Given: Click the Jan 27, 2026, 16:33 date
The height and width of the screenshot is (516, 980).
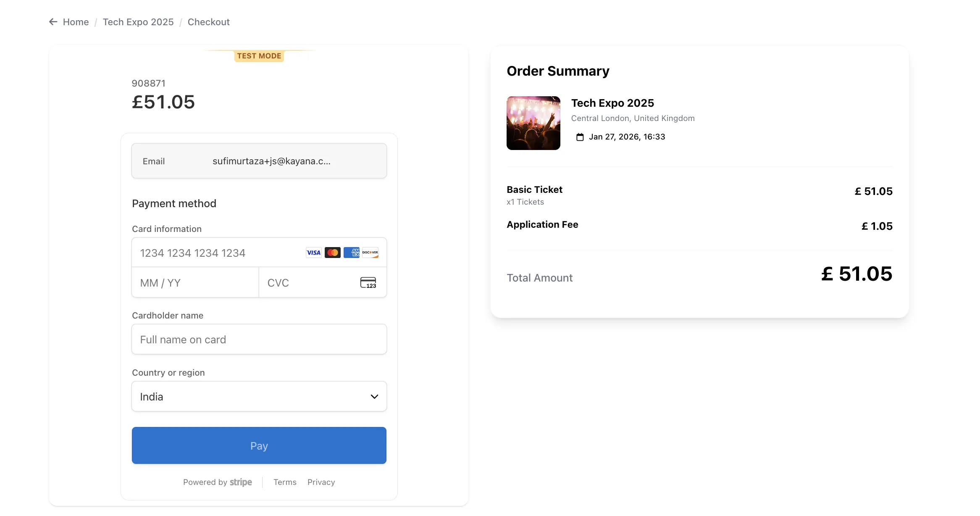Looking at the screenshot, I should point(627,137).
